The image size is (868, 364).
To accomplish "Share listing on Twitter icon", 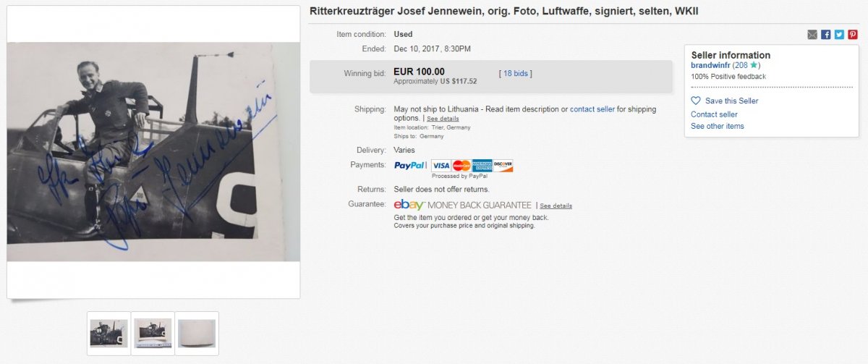I will pyautogui.click(x=839, y=35).
